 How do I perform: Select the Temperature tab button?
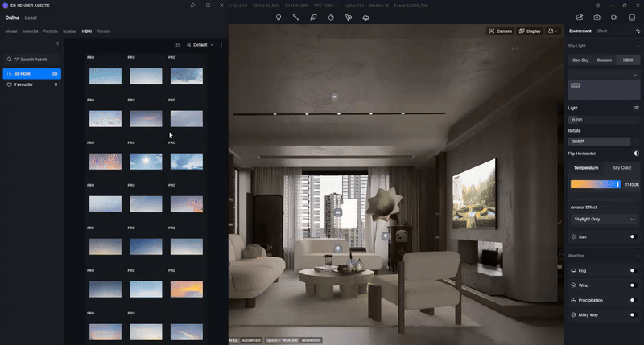[586, 168]
